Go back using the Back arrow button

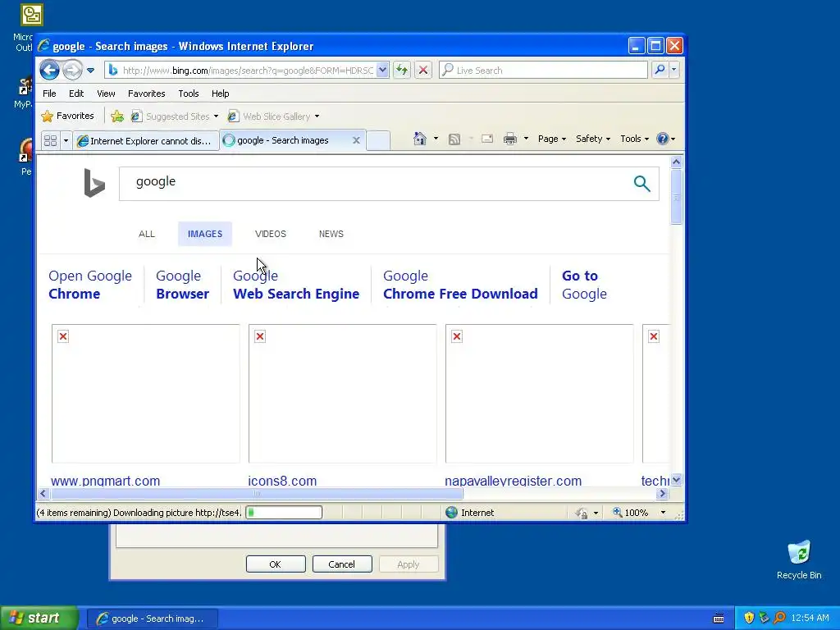point(49,70)
